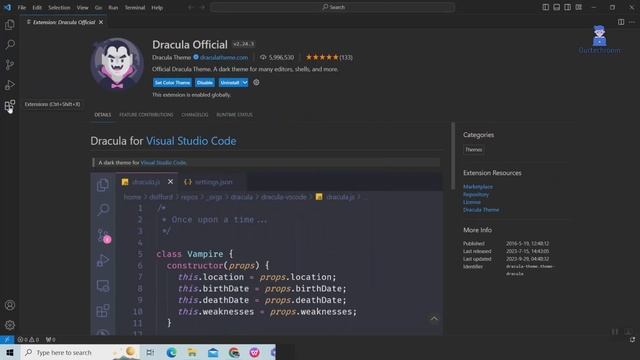Viewport: 640px width, 360px height.
Task: Launch Microsoft Edge from the taskbar
Action: (171, 352)
